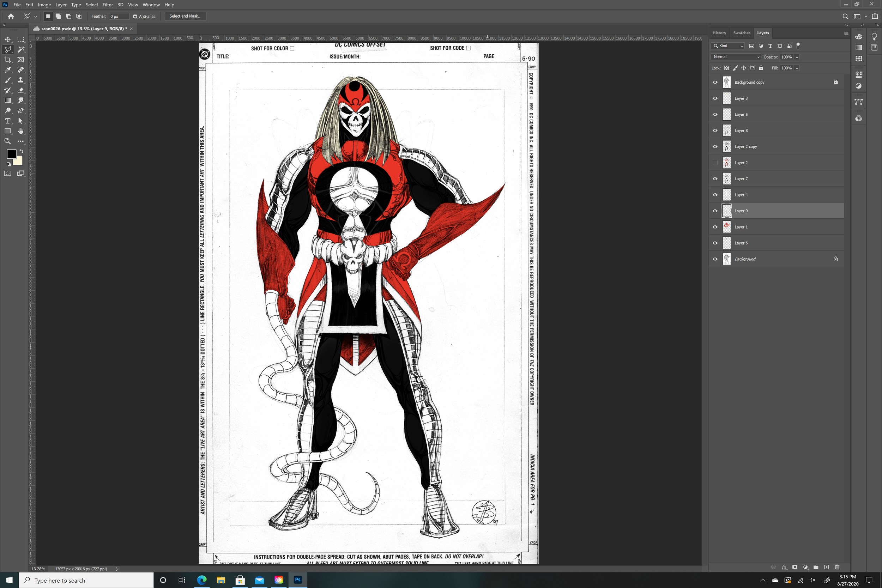Open the Filter menu
Viewport: 882px width, 588px height.
coord(108,5)
